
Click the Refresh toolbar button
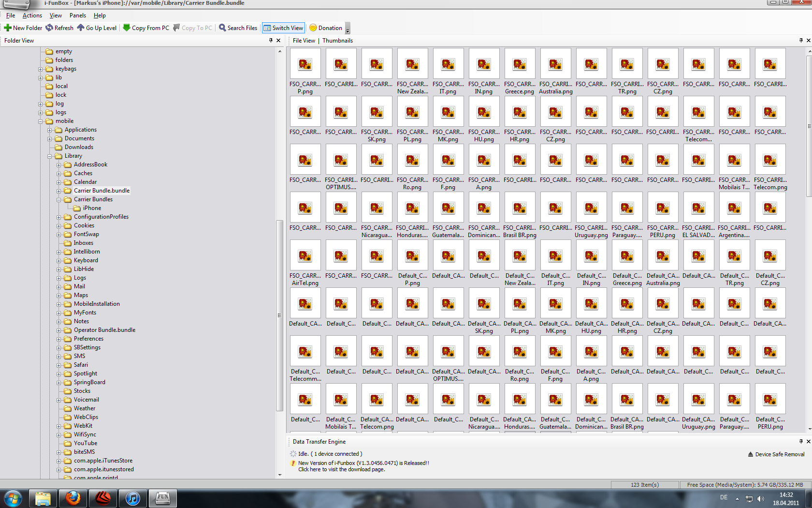pyautogui.click(x=59, y=28)
